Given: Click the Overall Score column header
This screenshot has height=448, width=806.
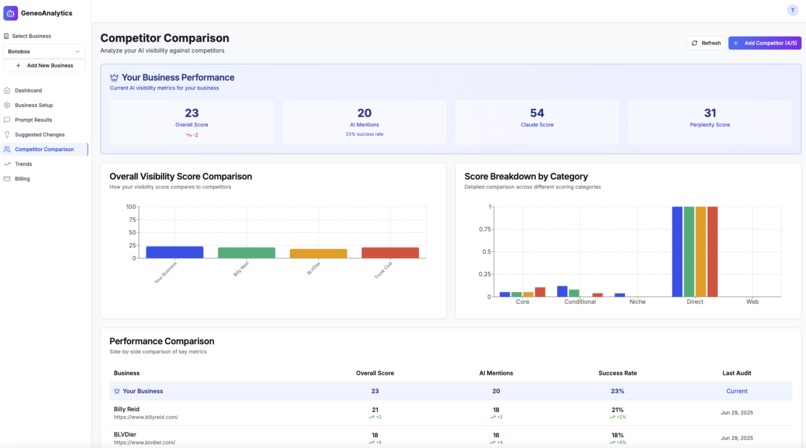Looking at the screenshot, I should pos(375,373).
